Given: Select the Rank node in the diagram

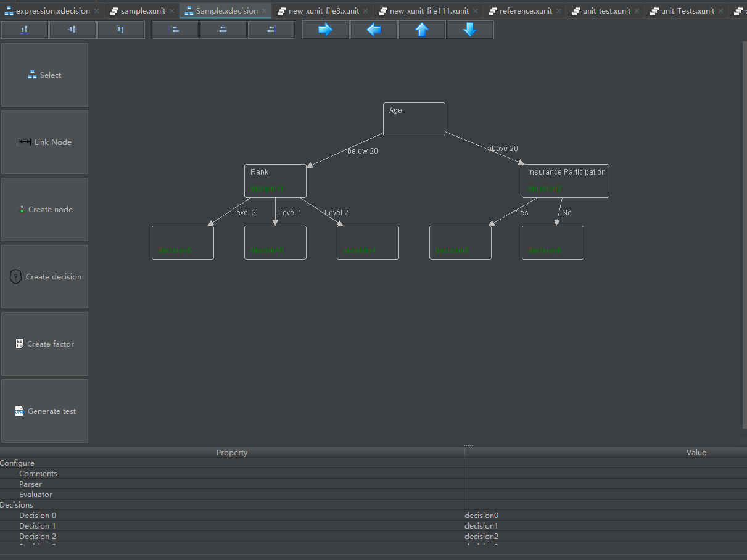Looking at the screenshot, I should point(275,181).
